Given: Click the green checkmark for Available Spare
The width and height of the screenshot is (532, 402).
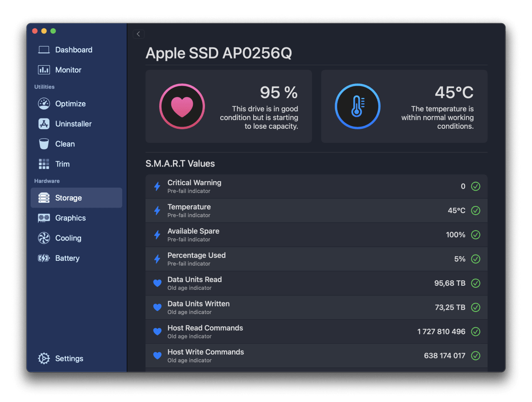Looking at the screenshot, I should point(475,235).
